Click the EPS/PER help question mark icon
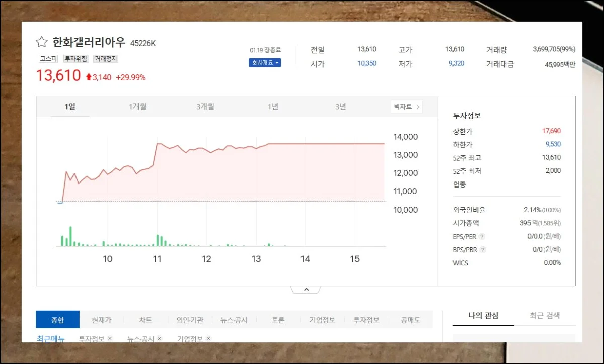604x364 pixels. pyautogui.click(x=483, y=237)
